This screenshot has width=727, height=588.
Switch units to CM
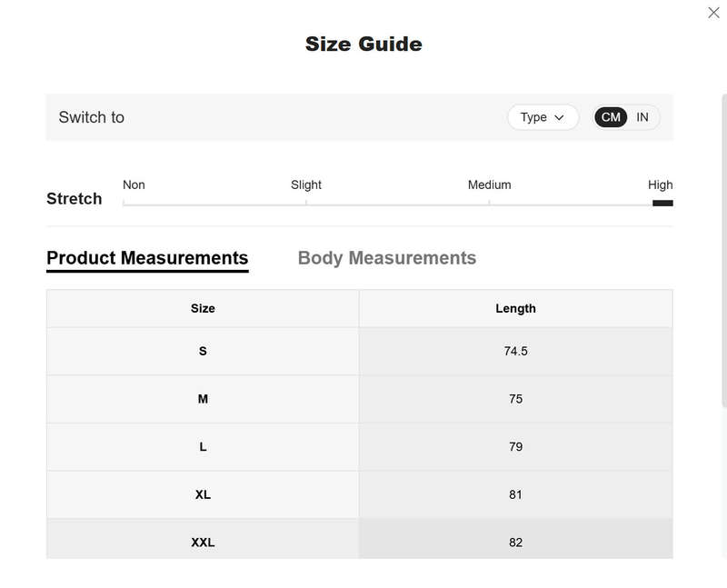pos(611,117)
